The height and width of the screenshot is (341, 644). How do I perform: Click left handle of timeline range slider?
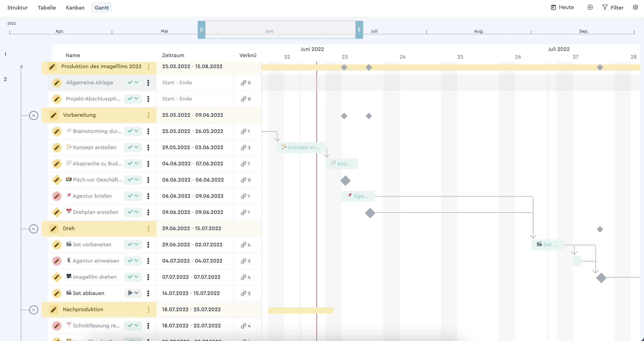pos(202,30)
